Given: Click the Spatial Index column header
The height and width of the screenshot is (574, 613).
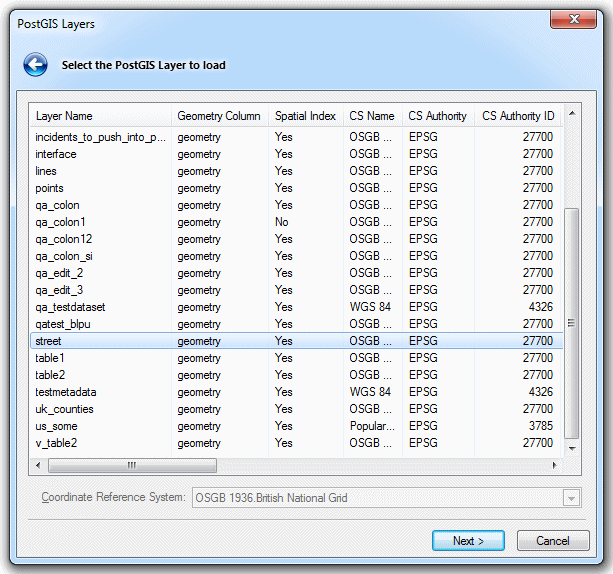Looking at the screenshot, I should click(x=305, y=116).
